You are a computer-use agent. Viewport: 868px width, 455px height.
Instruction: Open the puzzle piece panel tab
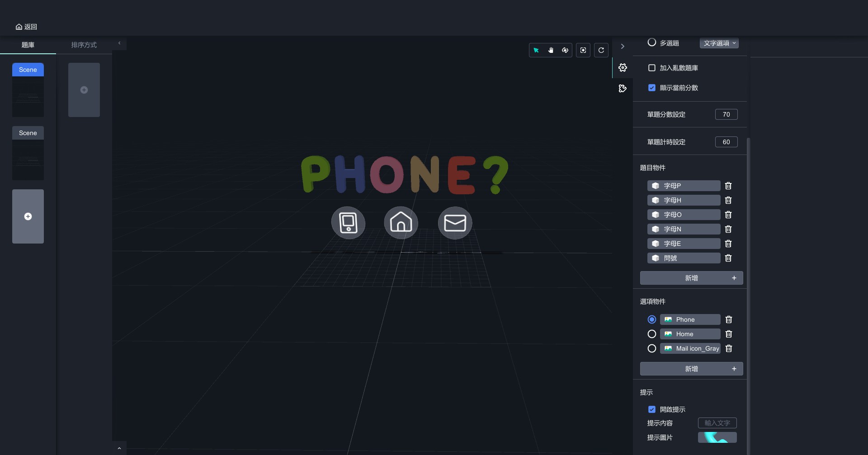coord(623,89)
